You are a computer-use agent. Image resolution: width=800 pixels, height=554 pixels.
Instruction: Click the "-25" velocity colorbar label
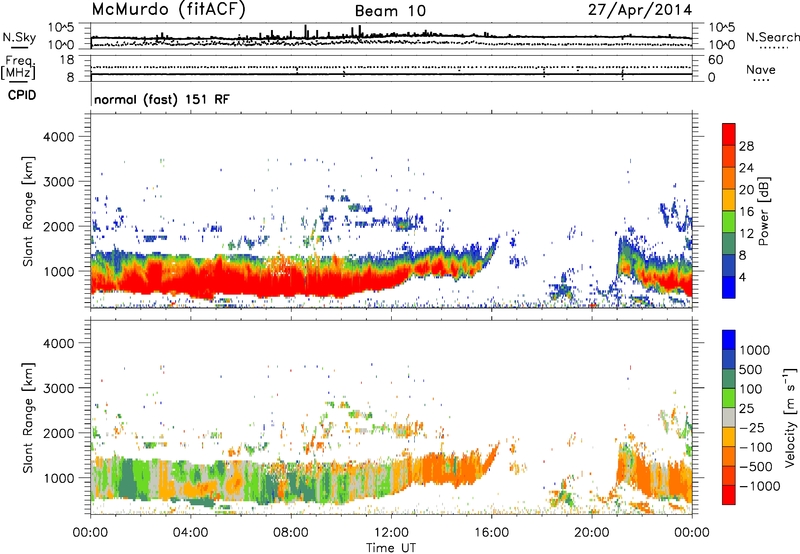click(751, 428)
